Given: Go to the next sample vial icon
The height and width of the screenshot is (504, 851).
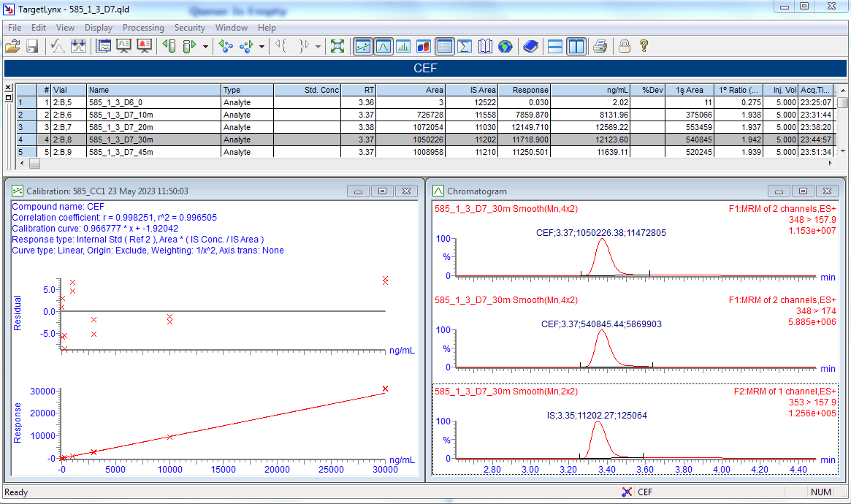Looking at the screenshot, I should [189, 47].
